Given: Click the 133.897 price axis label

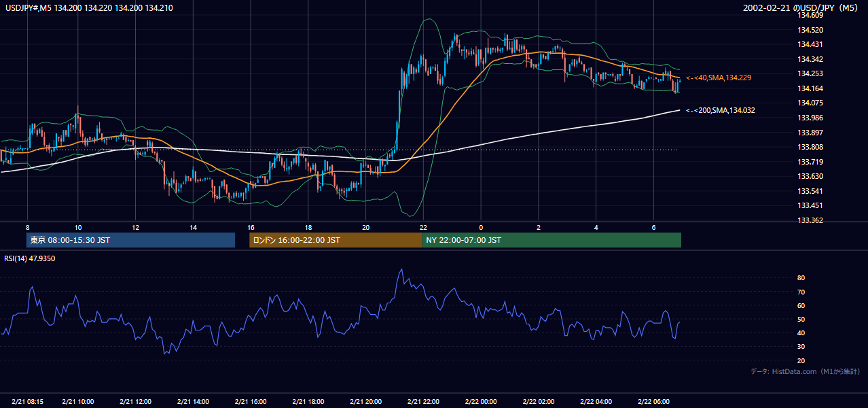Looking at the screenshot, I should click(x=810, y=132).
